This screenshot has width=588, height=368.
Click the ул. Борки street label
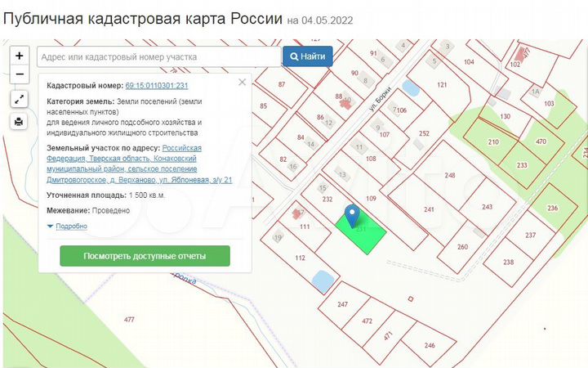pos(380,99)
